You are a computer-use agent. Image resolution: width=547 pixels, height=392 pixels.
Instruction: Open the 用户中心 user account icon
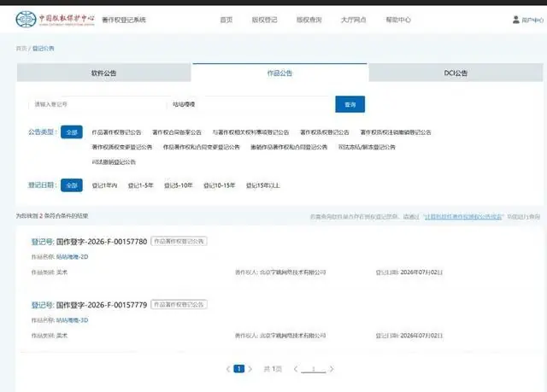516,20
